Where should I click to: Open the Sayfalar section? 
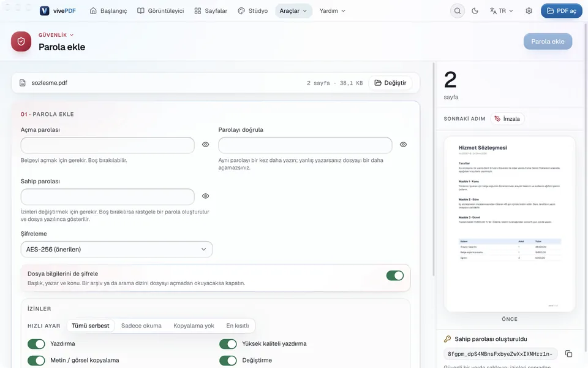[211, 11]
